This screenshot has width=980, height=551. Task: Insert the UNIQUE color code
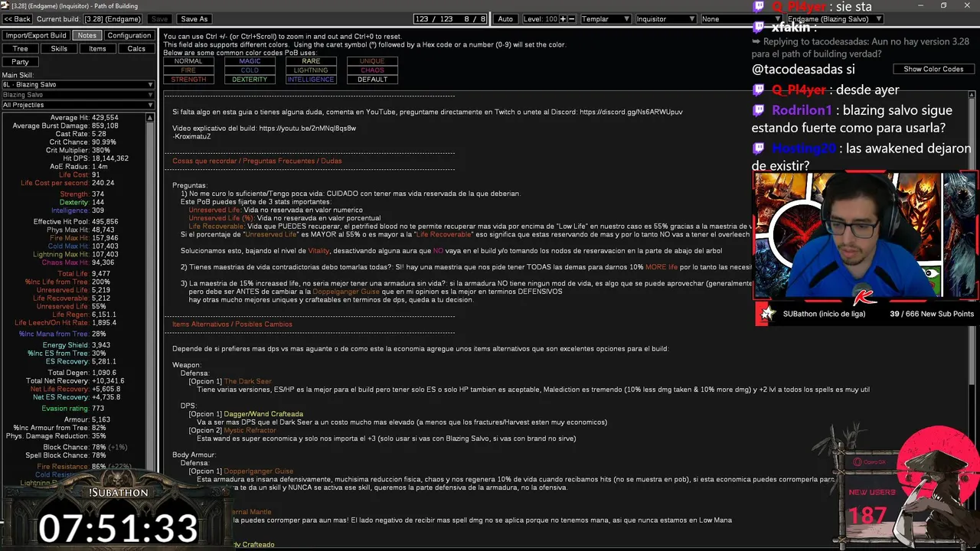372,61
